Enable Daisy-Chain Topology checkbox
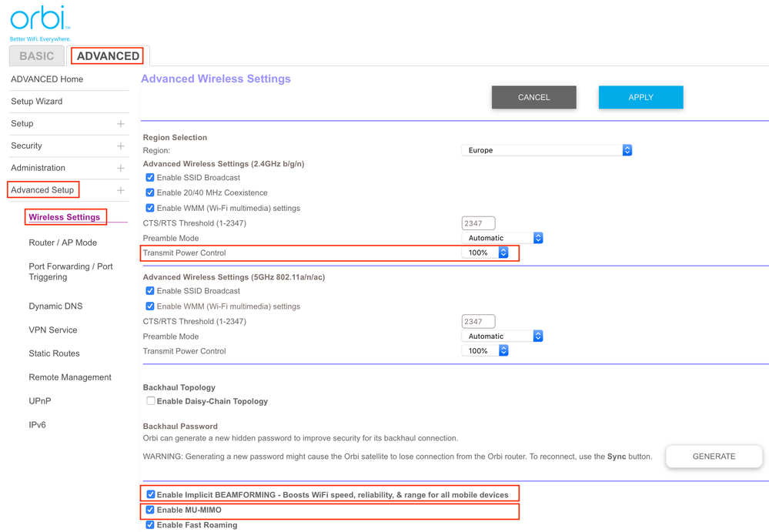The image size is (769, 532). [x=151, y=401]
